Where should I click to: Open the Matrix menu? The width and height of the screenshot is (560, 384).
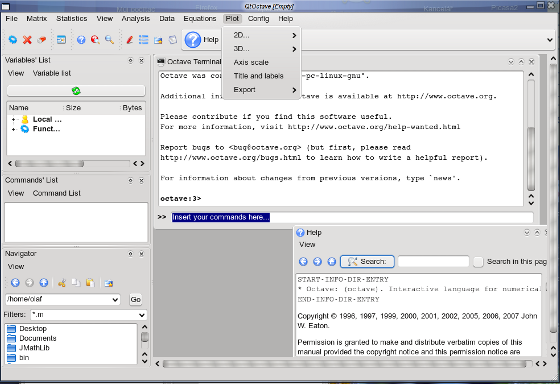(x=36, y=19)
